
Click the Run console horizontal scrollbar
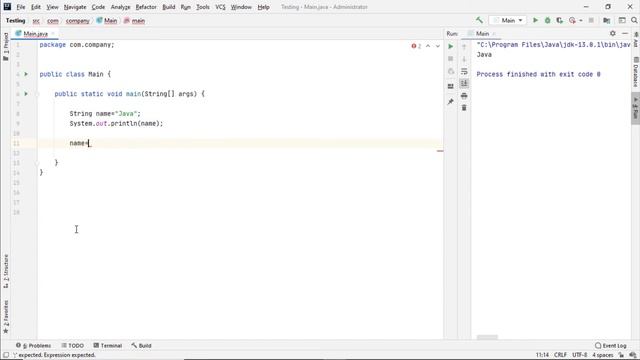click(x=487, y=337)
